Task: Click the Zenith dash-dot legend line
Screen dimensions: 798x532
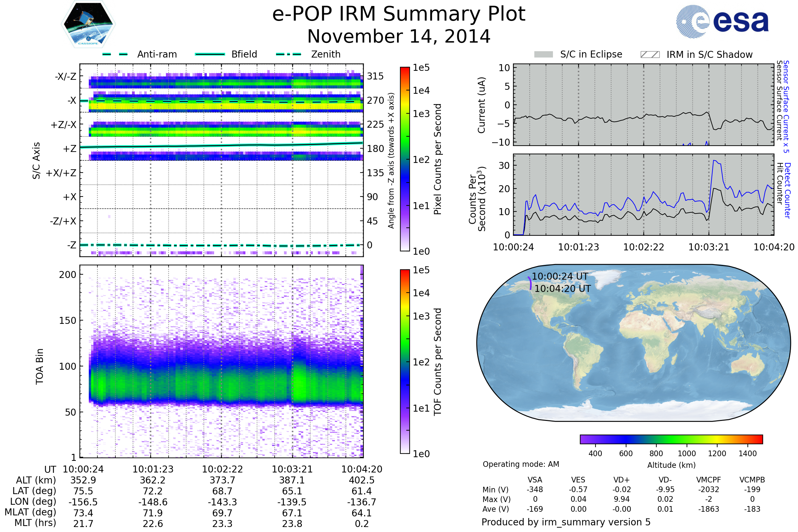Action: tap(288, 54)
